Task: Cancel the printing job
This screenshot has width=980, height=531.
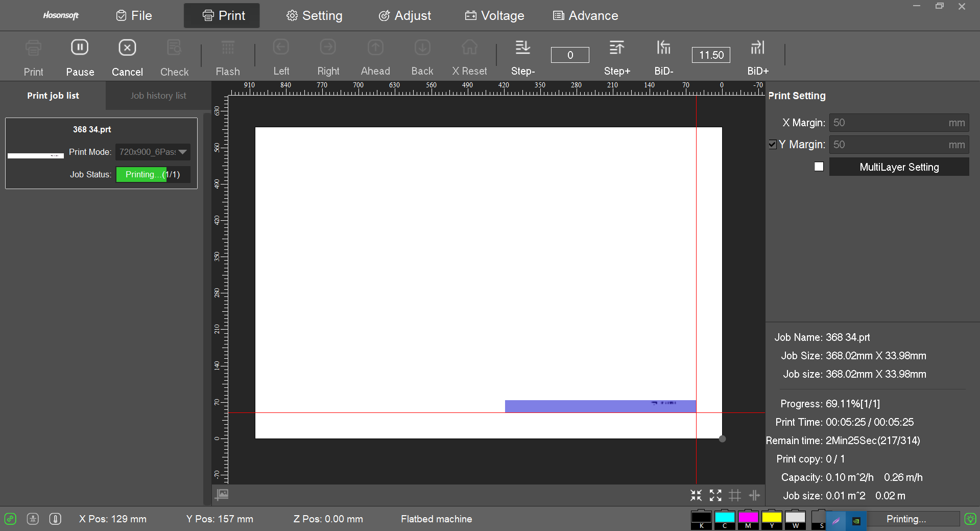Action: [127, 56]
